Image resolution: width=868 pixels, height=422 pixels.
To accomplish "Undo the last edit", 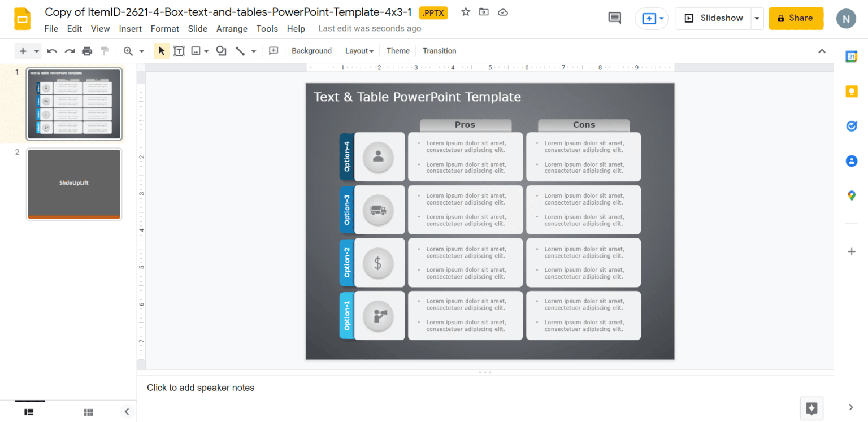I will 51,51.
